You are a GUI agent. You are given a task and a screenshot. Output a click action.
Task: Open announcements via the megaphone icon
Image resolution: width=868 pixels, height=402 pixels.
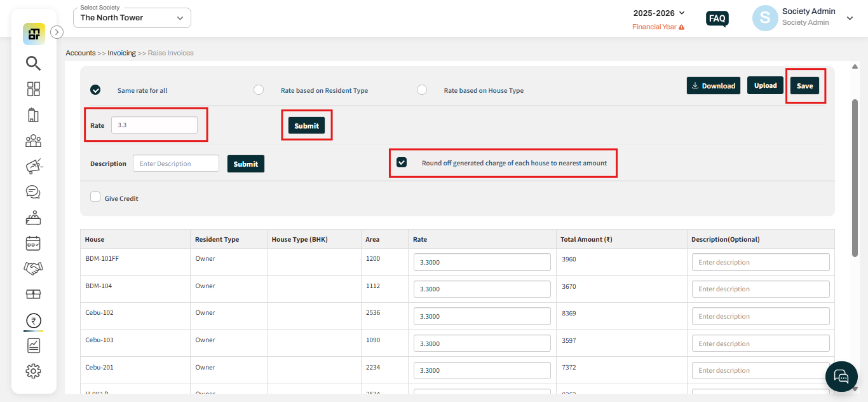(33, 166)
